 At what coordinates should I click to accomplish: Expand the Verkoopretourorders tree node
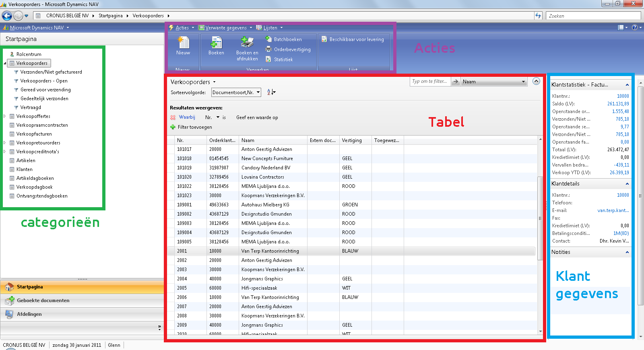tap(5, 143)
